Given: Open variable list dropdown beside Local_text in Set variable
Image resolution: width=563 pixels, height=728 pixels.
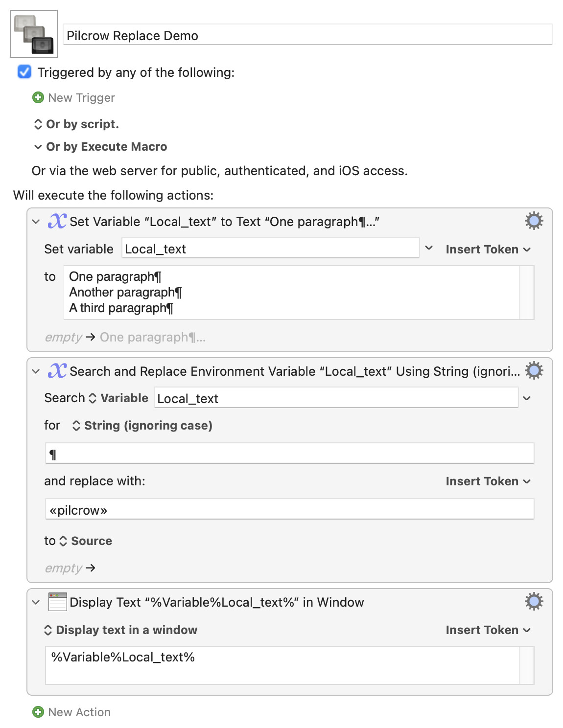Looking at the screenshot, I should 429,248.
